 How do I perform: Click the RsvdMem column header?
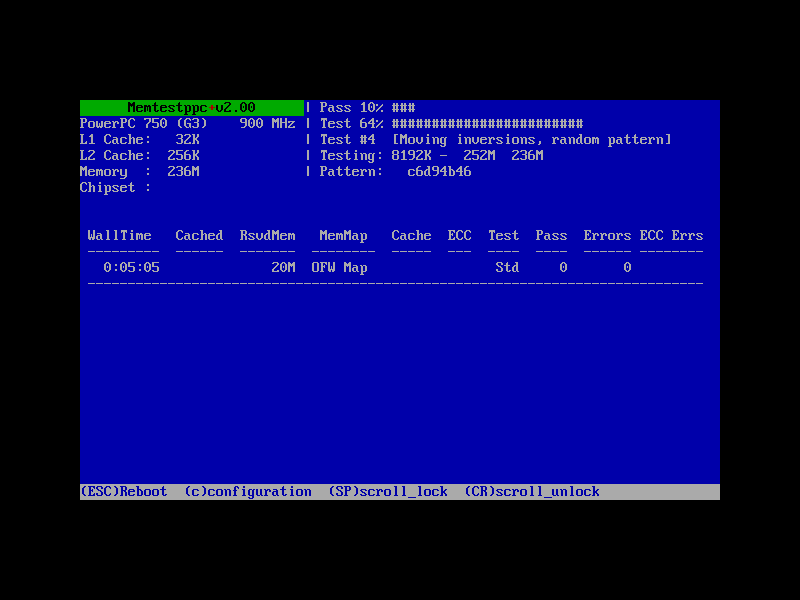tap(267, 235)
